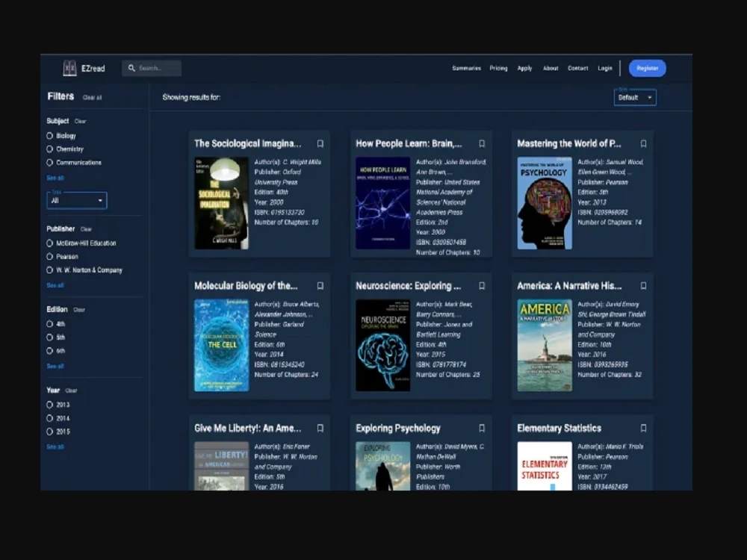The width and height of the screenshot is (747, 560).
Task: Select Chemistry subject filter
Action: pos(49,149)
